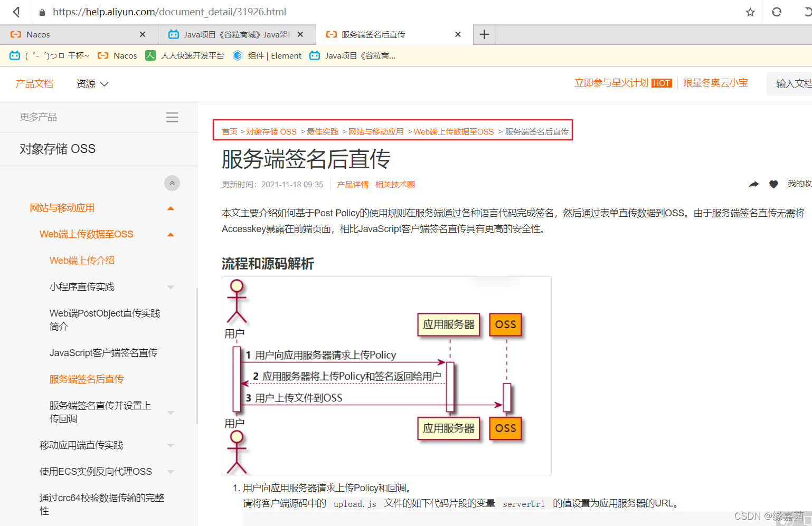Go back using the browser back arrow
812x526 pixels.
tap(16, 12)
